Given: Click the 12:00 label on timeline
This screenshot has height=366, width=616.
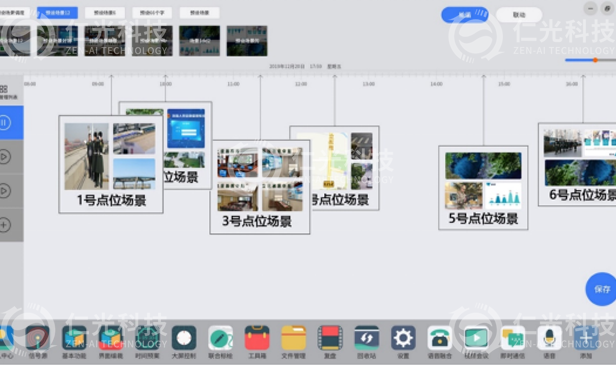Looking at the screenshot, I should tap(301, 84).
